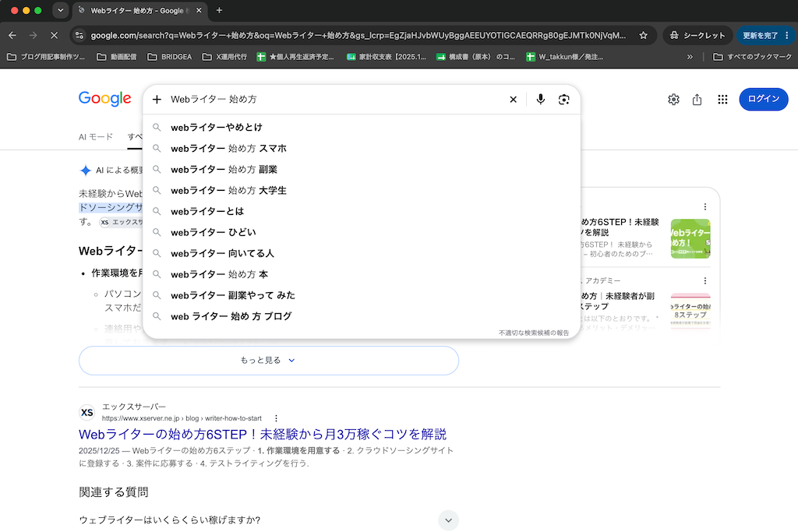Click the plus icon in search box

coord(157,99)
